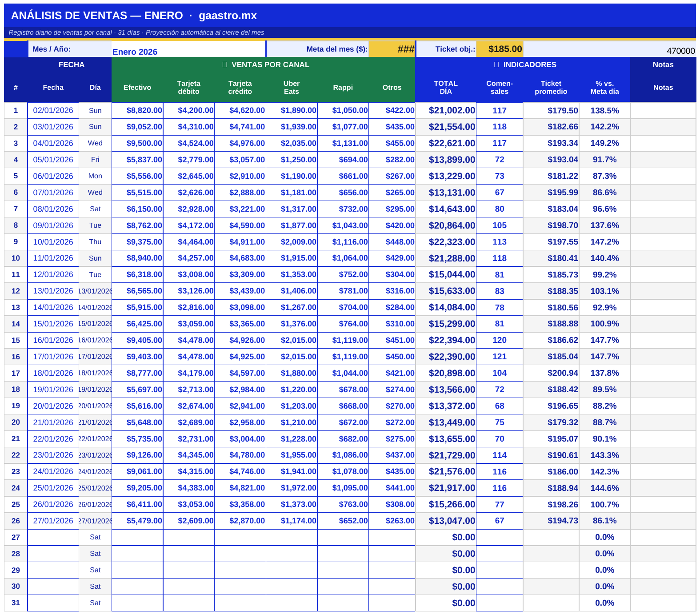Select date cell 02/01/2026

pos(53,110)
